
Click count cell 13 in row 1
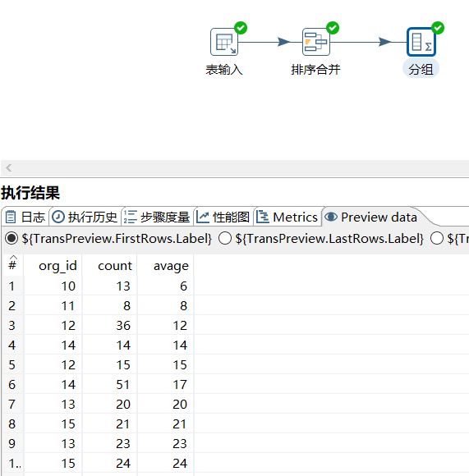109,286
